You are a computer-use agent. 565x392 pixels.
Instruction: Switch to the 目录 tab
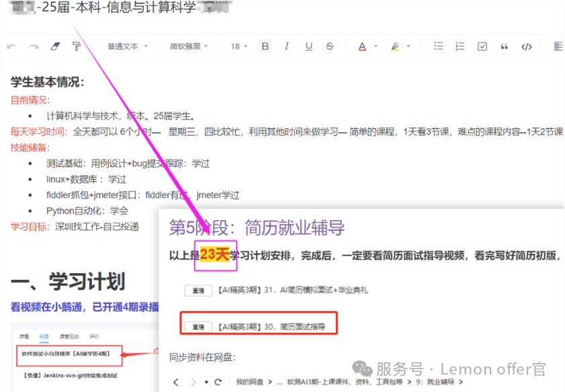[44, 336]
